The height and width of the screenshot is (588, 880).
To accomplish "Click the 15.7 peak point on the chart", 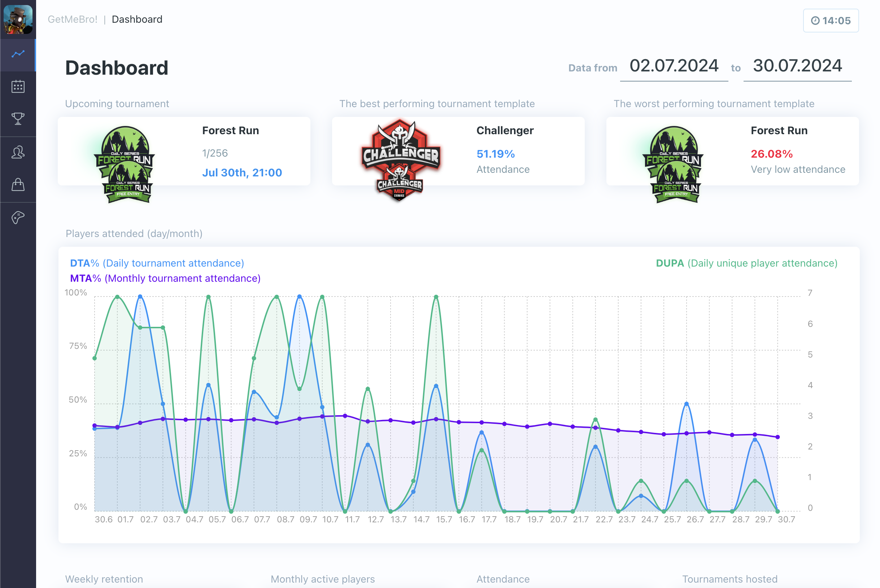I will click(436, 296).
